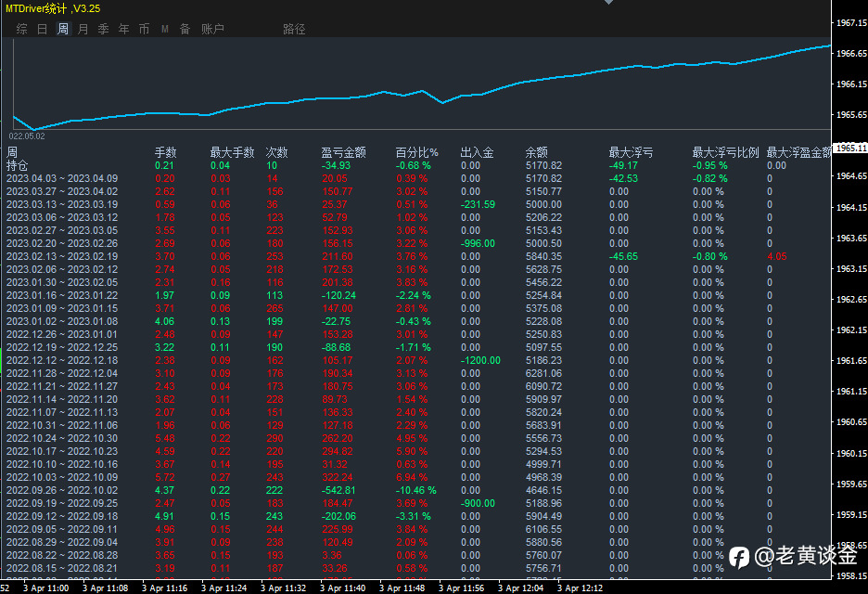Click the 手数 column header

click(x=165, y=152)
